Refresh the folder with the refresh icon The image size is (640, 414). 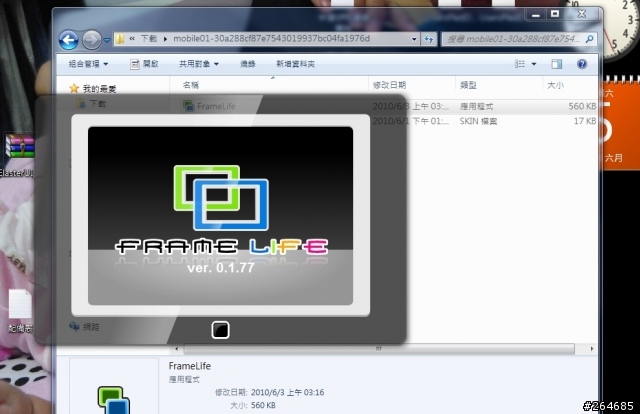pyautogui.click(x=429, y=39)
